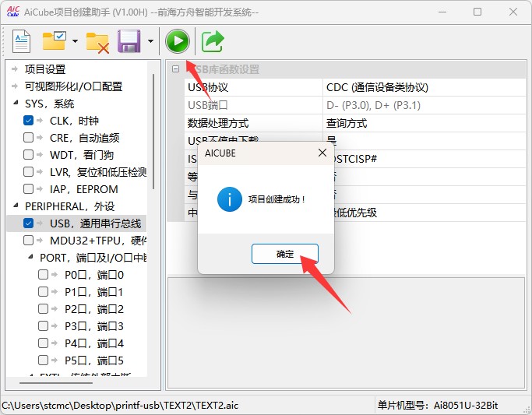The image size is (532, 415).
Task: Uncheck the CLK, 时钟 checkbox
Action: 29,120
